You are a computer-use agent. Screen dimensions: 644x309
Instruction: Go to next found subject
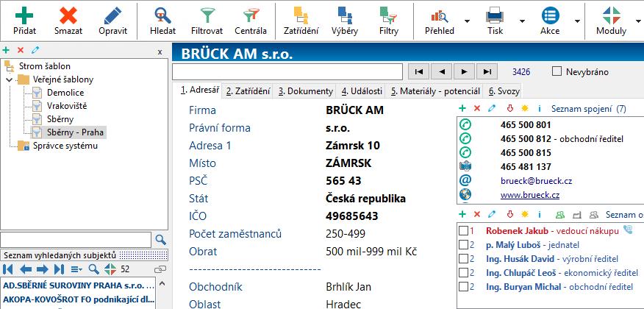43,269
